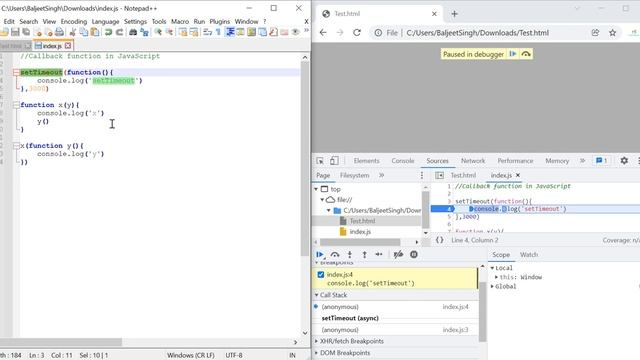Click Chrome address bar URL
The image size is (640, 360).
477,33
